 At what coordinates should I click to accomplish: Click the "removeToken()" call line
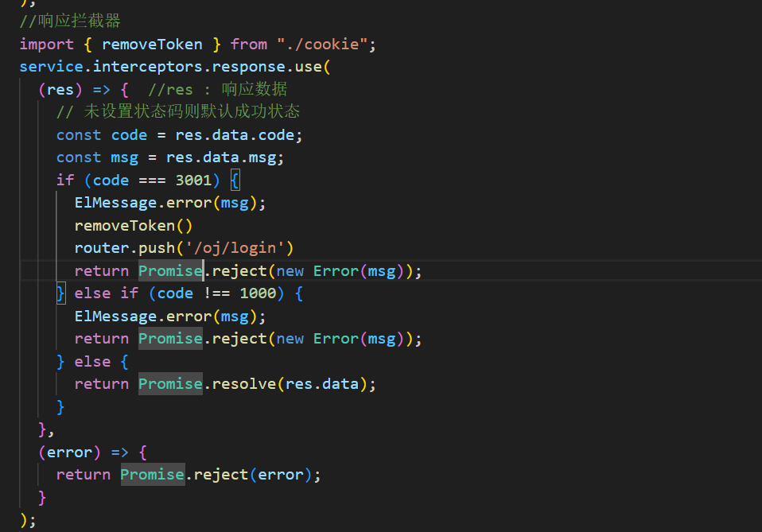[x=134, y=225]
